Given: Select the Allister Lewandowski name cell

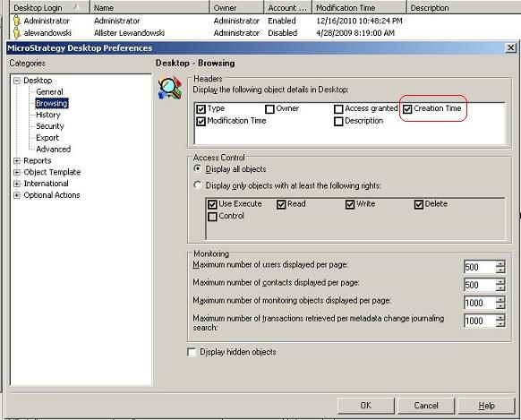Looking at the screenshot, I should (x=129, y=33).
